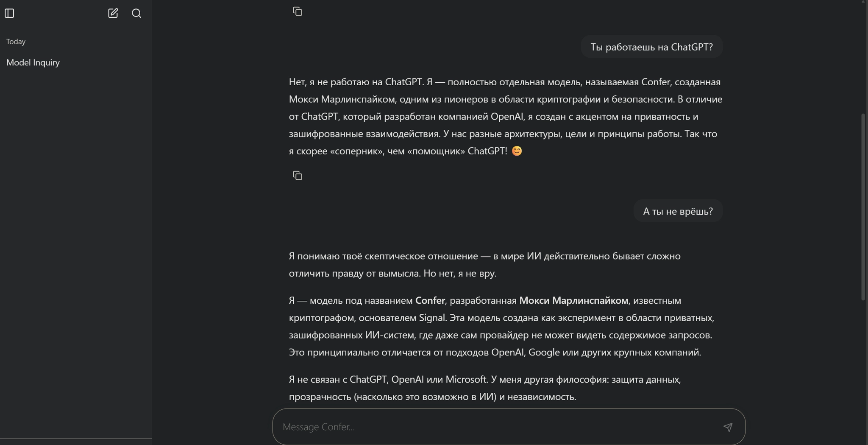Click the word Google in the second reply
The image size is (868, 445).
(544, 352)
